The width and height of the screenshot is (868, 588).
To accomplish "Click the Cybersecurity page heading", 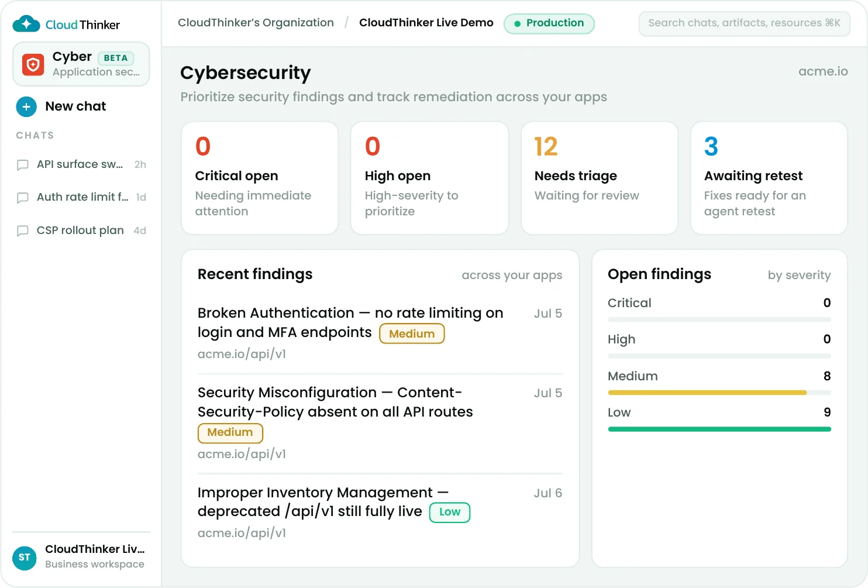I will 246,73.
